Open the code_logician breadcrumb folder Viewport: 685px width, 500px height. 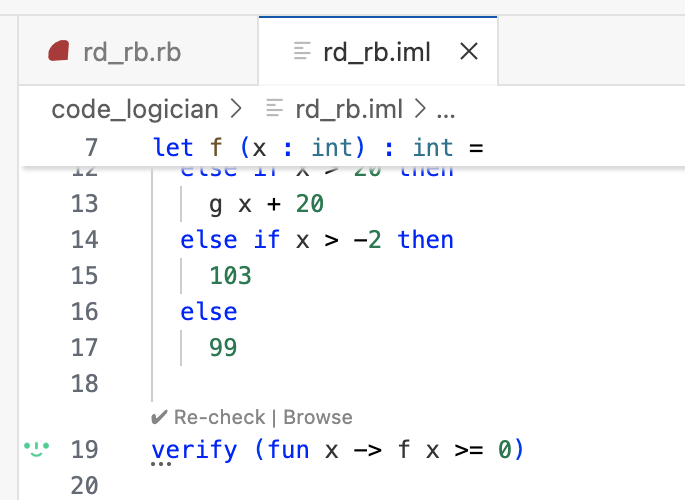pos(136,108)
